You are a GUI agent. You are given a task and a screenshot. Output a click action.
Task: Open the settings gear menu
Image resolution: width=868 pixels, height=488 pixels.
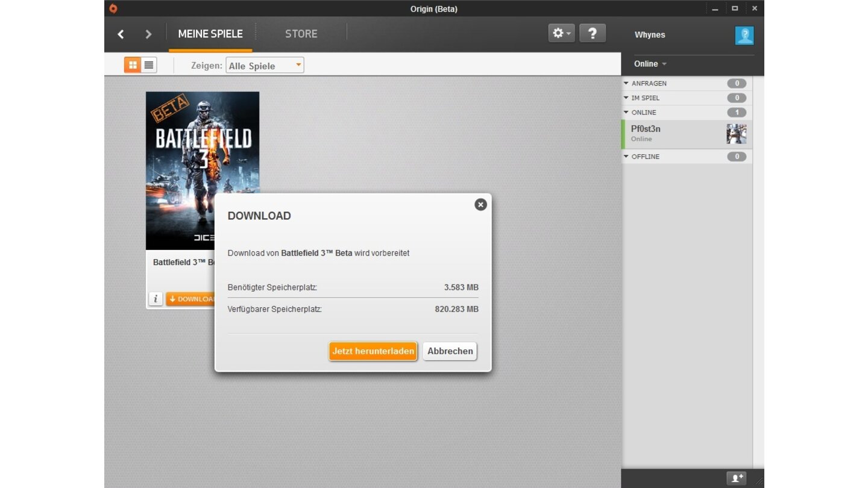coord(561,33)
